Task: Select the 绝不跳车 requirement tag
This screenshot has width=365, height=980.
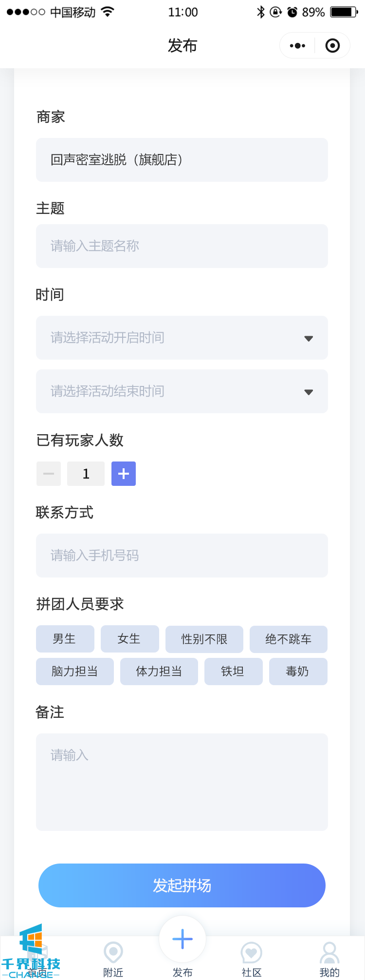Action: 289,639
